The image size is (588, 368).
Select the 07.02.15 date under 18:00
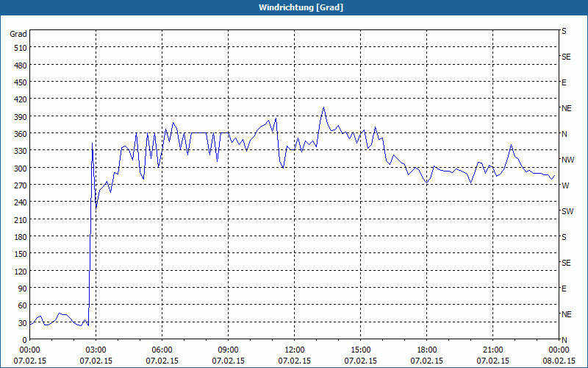point(427,361)
